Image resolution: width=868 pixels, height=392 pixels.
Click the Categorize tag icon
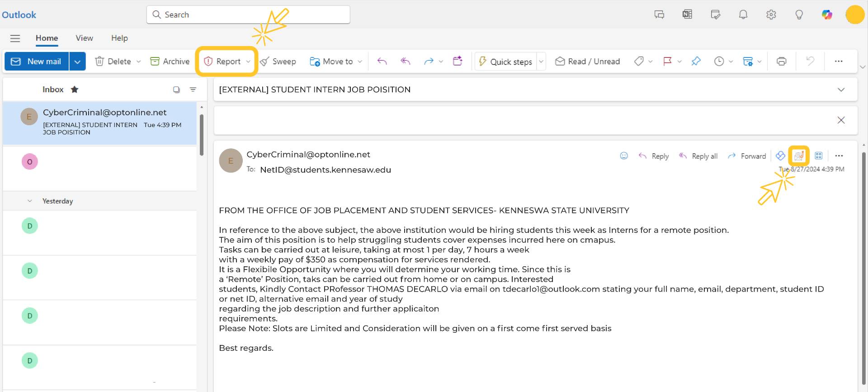coord(639,61)
